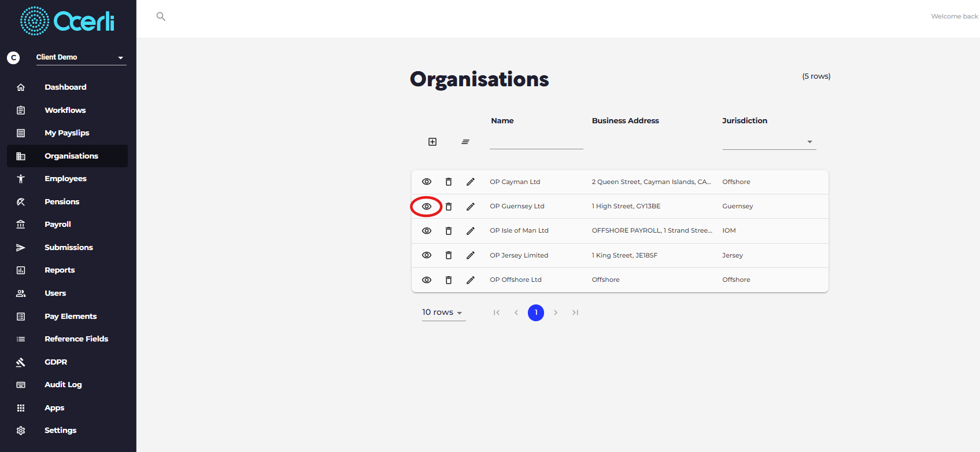Sort by Business Address column header
980x452 pixels.
[x=626, y=121]
